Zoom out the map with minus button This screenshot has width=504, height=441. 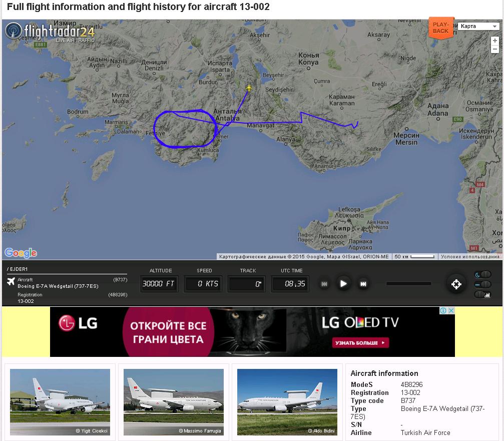click(x=494, y=49)
